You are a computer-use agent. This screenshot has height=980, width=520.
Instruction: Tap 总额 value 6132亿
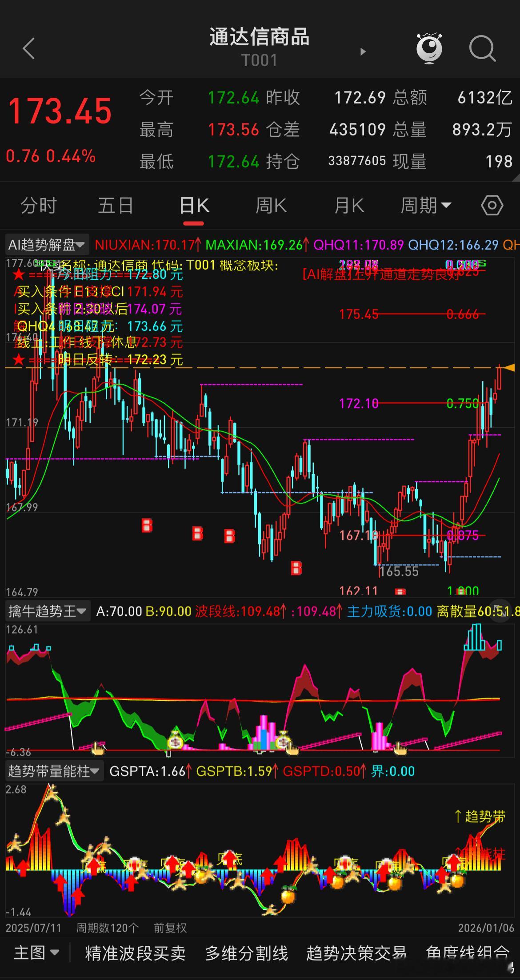tap(485, 98)
